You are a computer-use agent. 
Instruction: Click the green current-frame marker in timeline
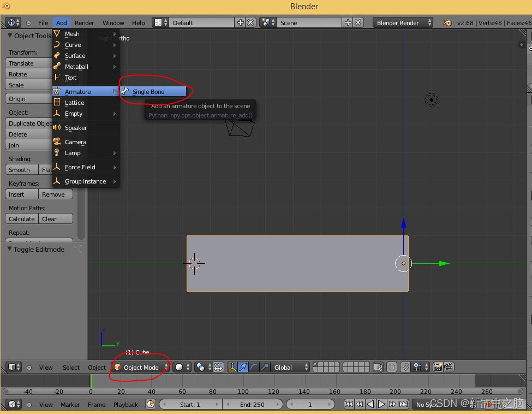point(91,381)
